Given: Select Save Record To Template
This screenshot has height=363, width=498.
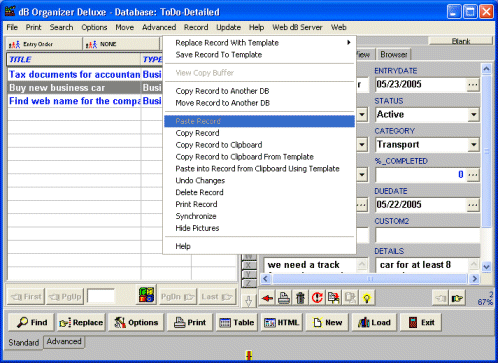Looking at the screenshot, I should coord(259,55).
